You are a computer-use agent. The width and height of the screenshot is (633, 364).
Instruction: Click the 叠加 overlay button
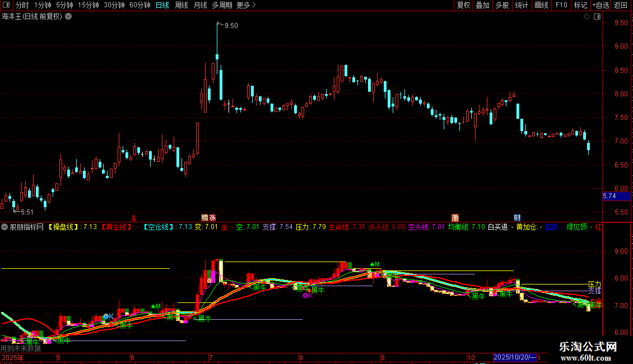483,5
